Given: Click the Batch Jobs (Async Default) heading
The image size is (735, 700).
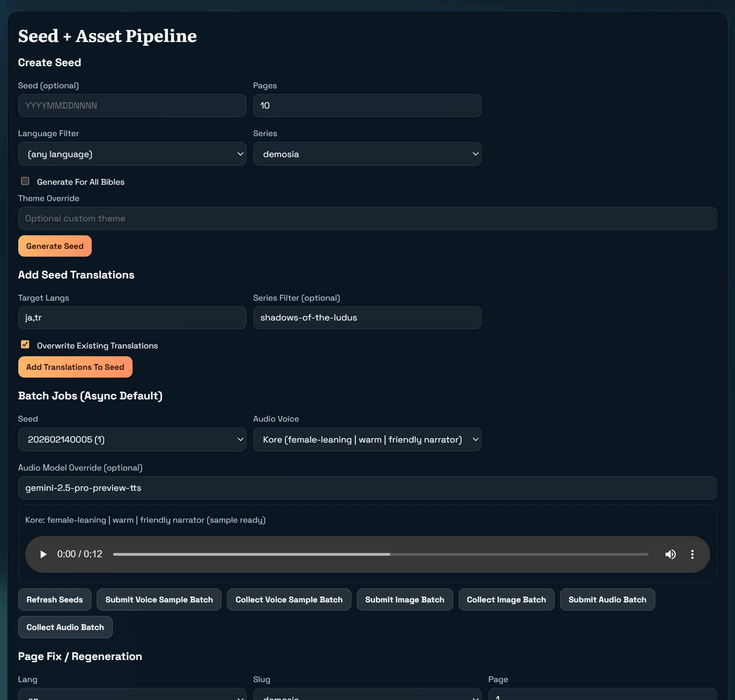Looking at the screenshot, I should (x=90, y=396).
